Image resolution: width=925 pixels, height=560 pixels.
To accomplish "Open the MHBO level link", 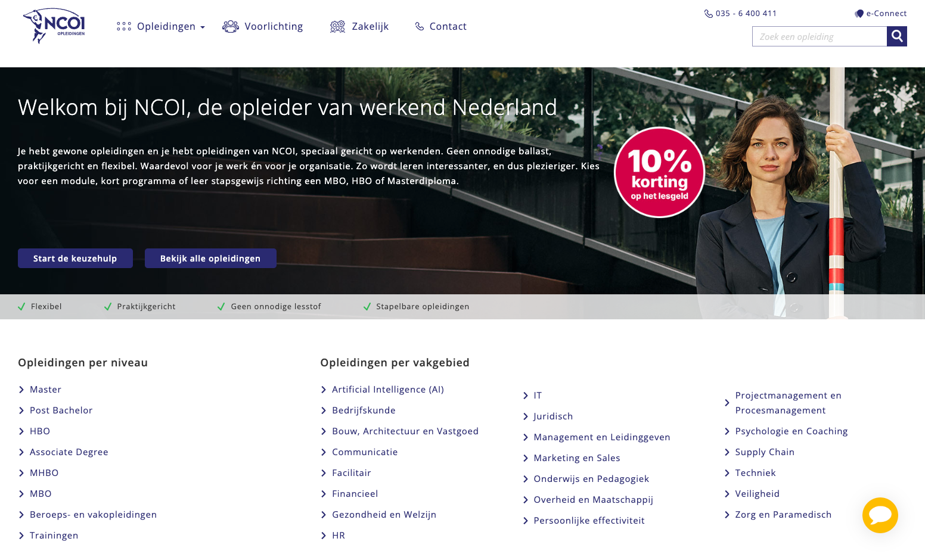I will (44, 473).
